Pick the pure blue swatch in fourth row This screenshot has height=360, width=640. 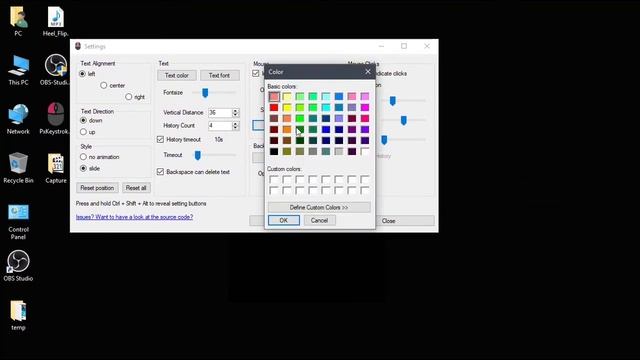pyautogui.click(x=326, y=129)
